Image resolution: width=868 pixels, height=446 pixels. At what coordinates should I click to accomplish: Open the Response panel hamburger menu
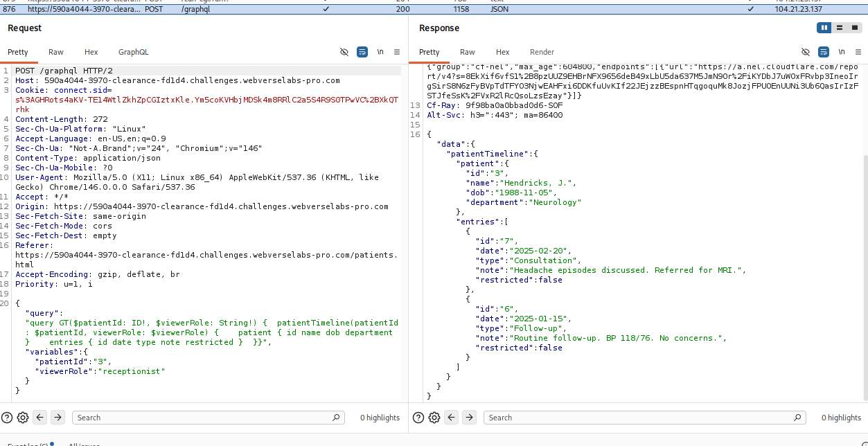click(859, 52)
